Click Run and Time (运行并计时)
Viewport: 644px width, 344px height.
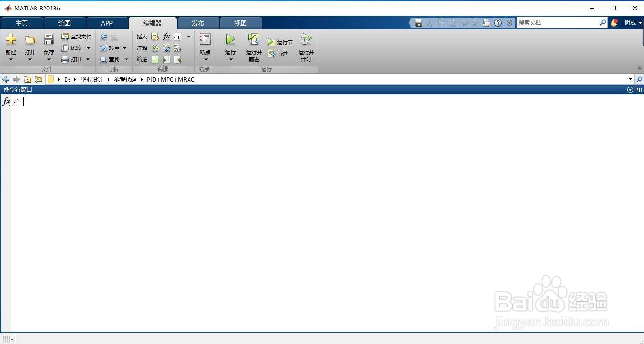[x=306, y=47]
